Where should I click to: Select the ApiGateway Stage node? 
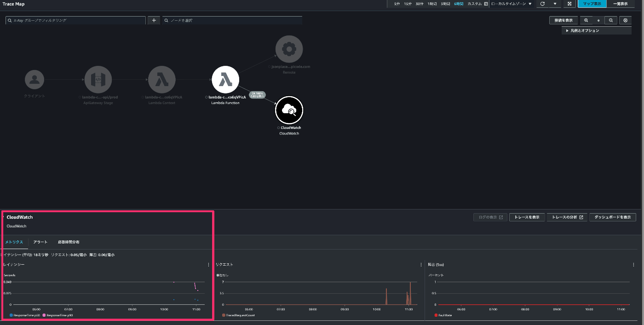tap(98, 80)
